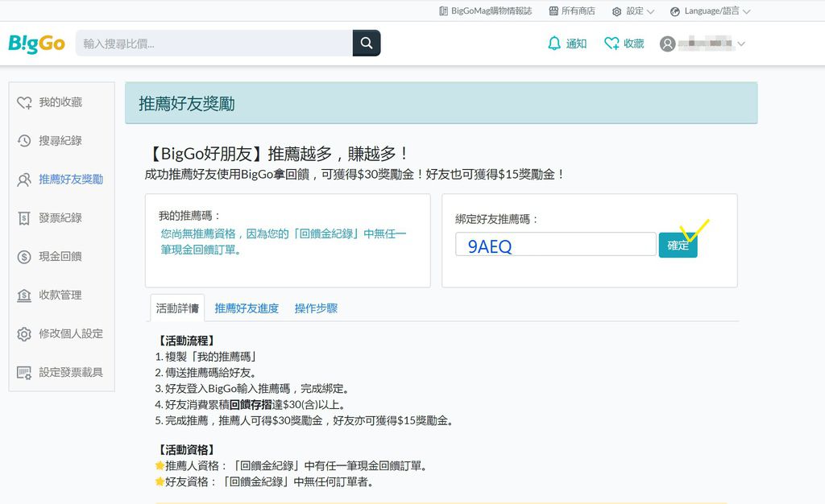
Task: Open favorites heart icon in header
Action: point(611,43)
